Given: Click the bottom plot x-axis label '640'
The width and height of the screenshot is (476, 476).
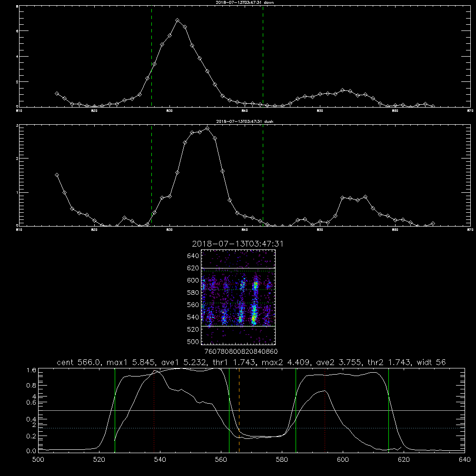Looking at the screenshot, I should point(465,460).
